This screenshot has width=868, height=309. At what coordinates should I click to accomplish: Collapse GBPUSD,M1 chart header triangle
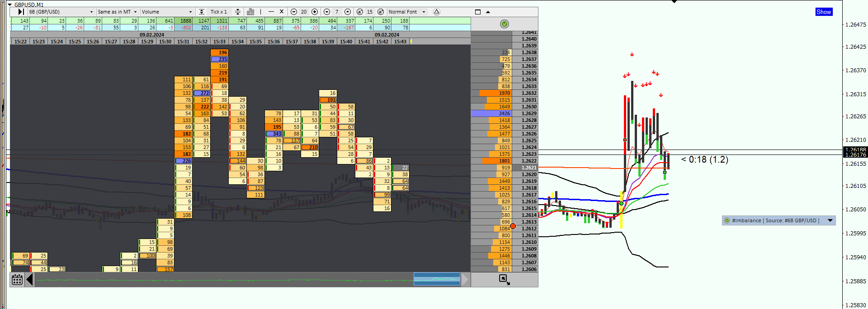10,5
